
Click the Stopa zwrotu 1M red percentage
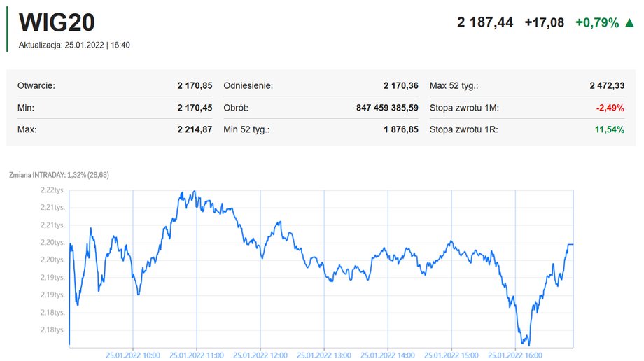tap(610, 108)
